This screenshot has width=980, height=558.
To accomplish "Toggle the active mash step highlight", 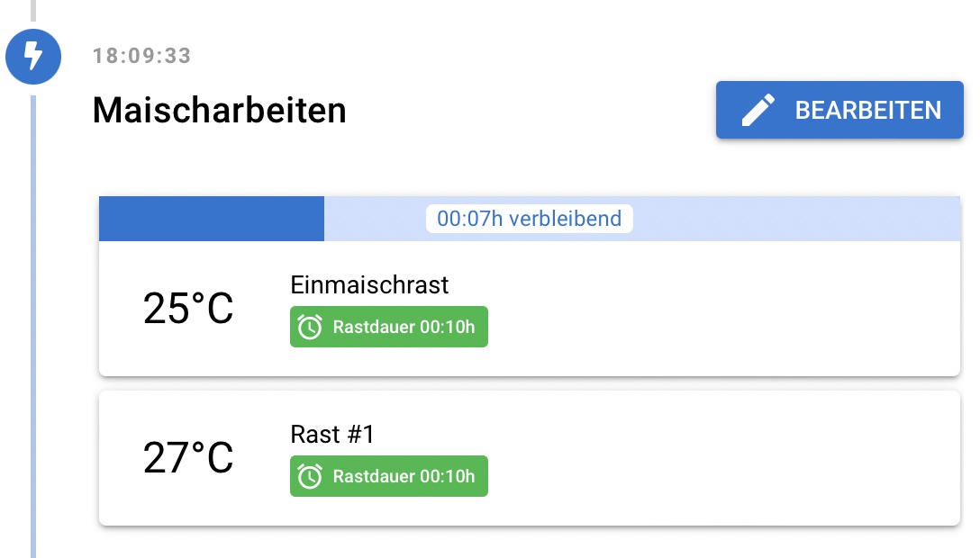I will pos(212,218).
